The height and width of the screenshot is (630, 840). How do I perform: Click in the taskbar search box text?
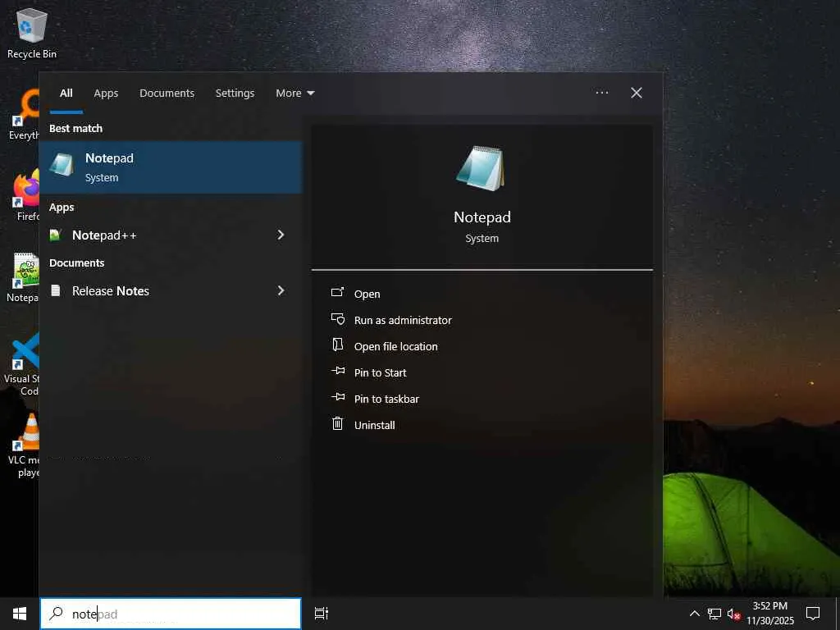[x=171, y=614]
